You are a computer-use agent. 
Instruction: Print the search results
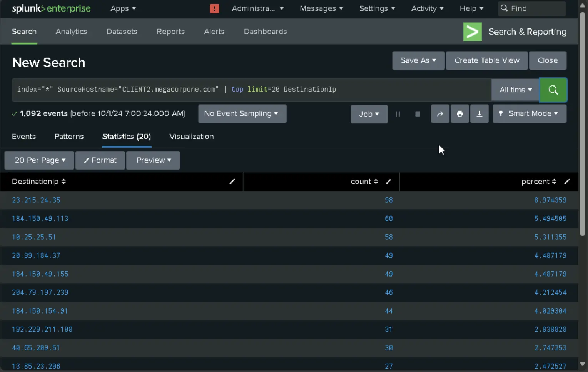pyautogui.click(x=460, y=114)
